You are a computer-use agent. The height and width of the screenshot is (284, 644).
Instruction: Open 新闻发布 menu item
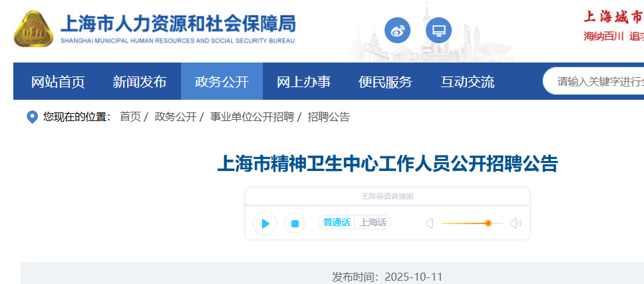(x=140, y=82)
